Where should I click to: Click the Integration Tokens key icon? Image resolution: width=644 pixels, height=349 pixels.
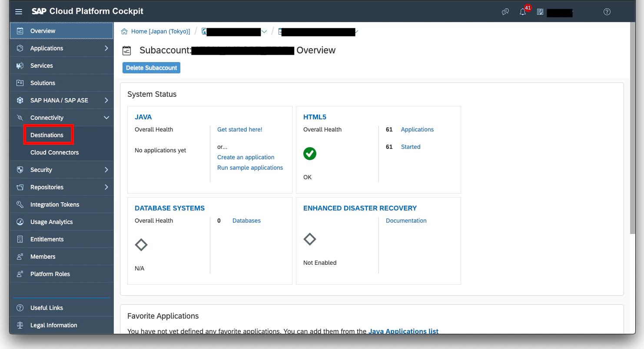click(20, 204)
